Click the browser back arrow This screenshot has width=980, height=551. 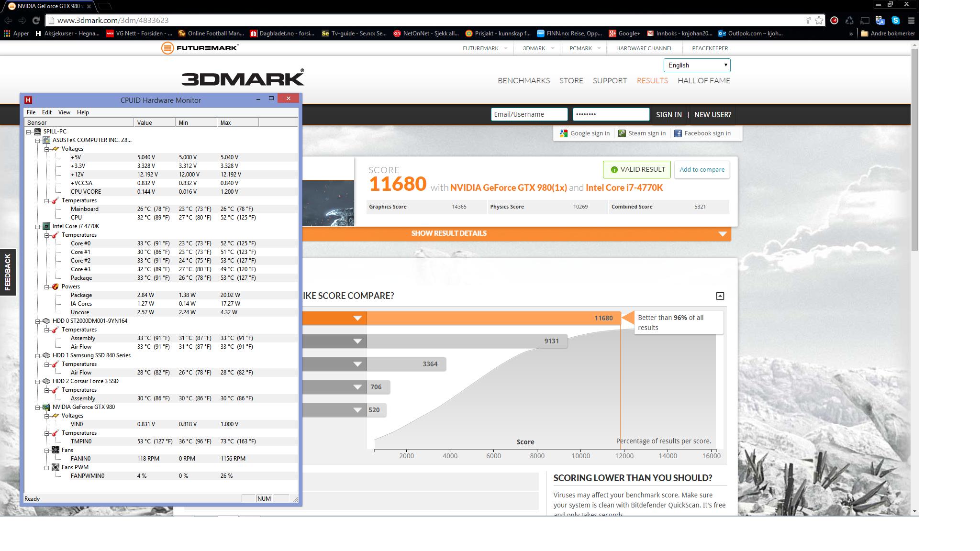pyautogui.click(x=8, y=21)
